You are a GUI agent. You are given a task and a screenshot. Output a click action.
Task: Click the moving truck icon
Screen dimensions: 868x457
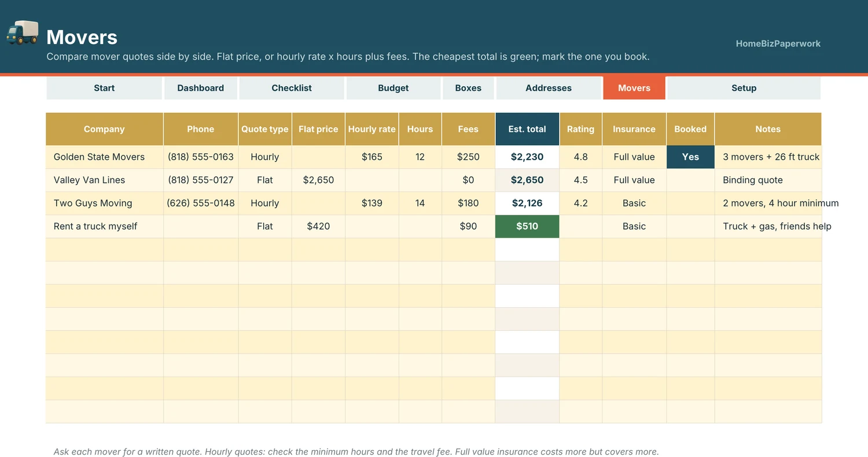point(23,32)
